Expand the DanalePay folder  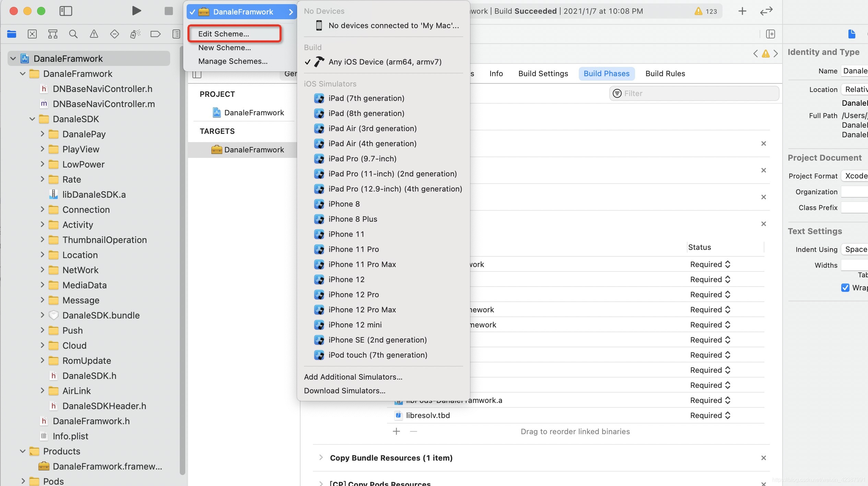(42, 134)
